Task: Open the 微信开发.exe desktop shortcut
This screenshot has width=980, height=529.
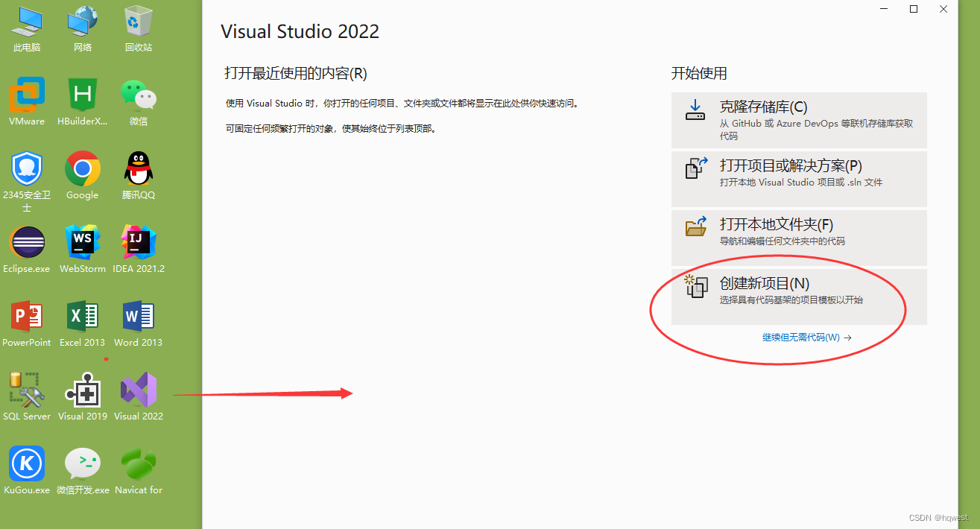Action: [83, 471]
